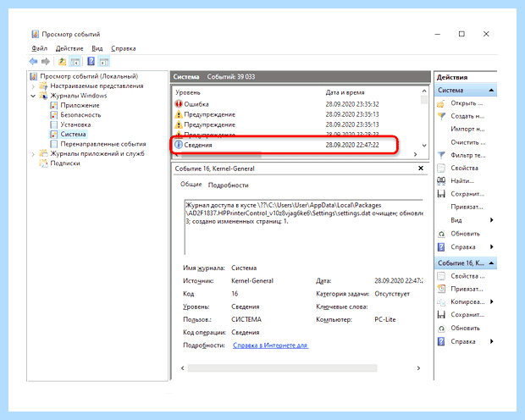The height and width of the screenshot is (420, 525).
Task: Click the Forward arrow toolbar icon
Action: [46, 61]
